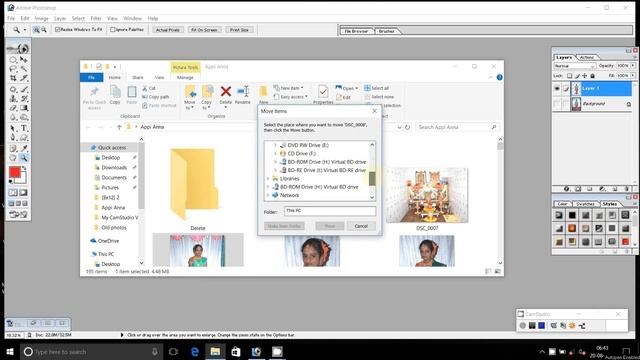Select the Clone Stamp tool
Image resolution: width=640 pixels, height=360 pixels.
[13, 98]
